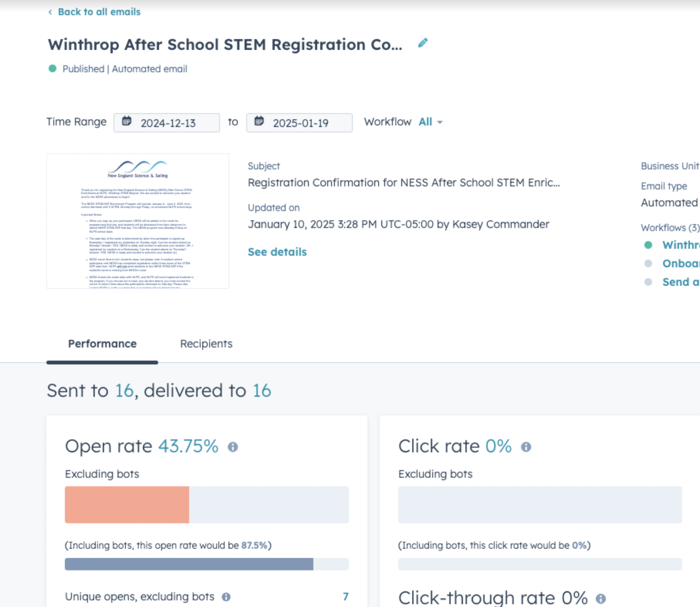Open start date picker showing 2024-12-13
Viewport: 700px width, 607px height.
168,123
